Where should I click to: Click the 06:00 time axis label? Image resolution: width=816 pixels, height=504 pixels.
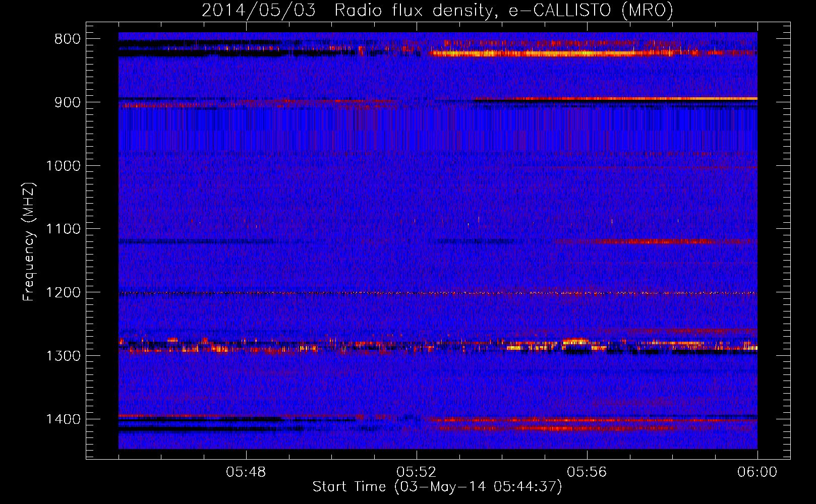point(757,472)
